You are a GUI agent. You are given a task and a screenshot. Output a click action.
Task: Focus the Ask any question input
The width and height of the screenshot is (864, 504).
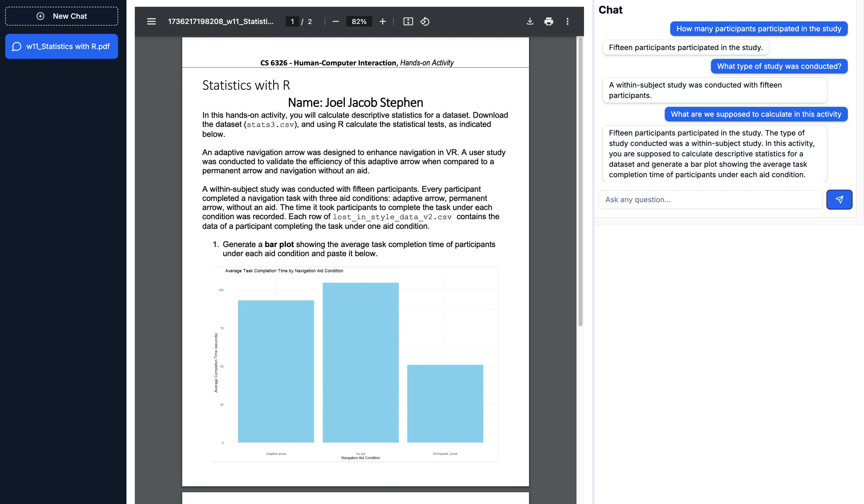coord(710,199)
